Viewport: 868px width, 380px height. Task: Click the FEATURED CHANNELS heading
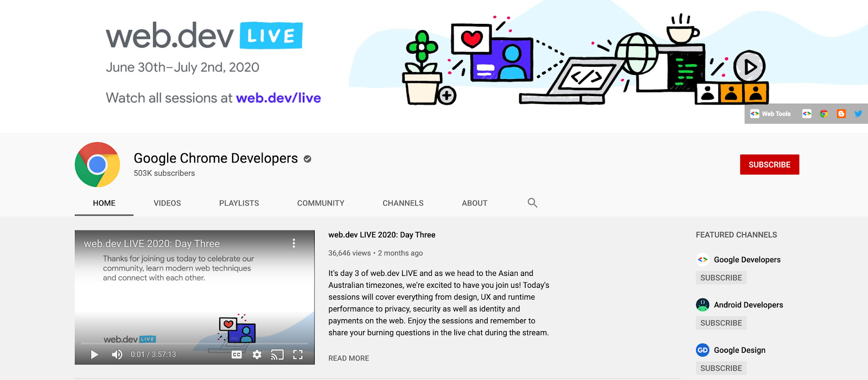point(736,235)
